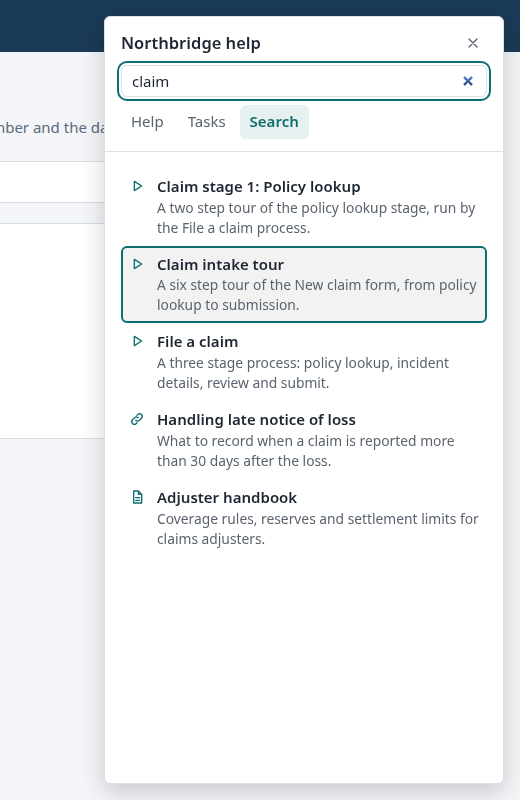Viewport: 520px width, 800px height.
Task: Click 'A six step tour' description text
Action: (x=316, y=295)
